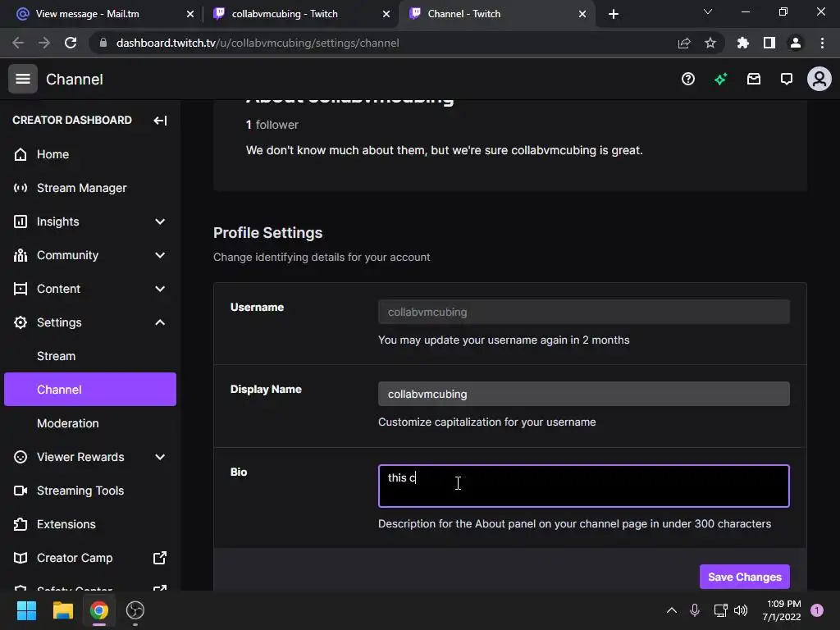
Task: Open File Explorer from the taskbar
Action: (62, 610)
